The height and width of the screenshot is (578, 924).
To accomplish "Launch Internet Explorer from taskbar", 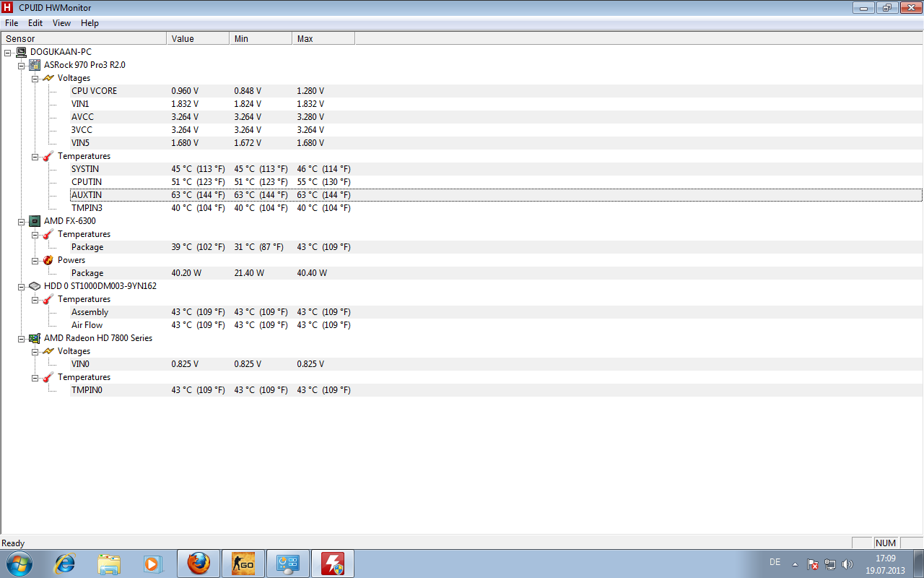I will coord(65,564).
